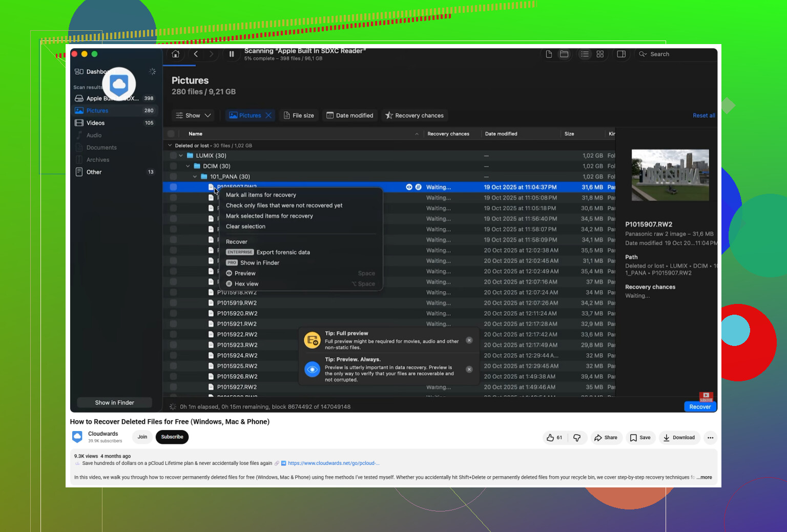Image resolution: width=787 pixels, height=532 pixels.
Task: Open the File size filter
Action: 299,115
